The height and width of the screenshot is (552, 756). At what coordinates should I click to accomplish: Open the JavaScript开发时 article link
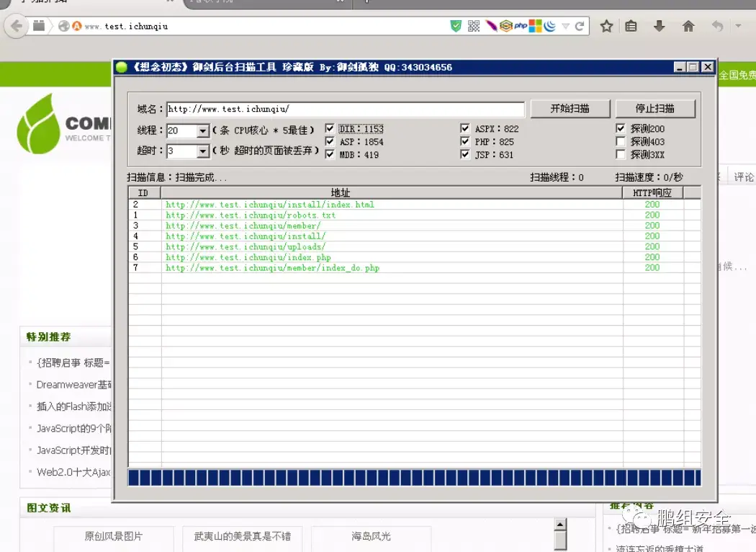74,450
